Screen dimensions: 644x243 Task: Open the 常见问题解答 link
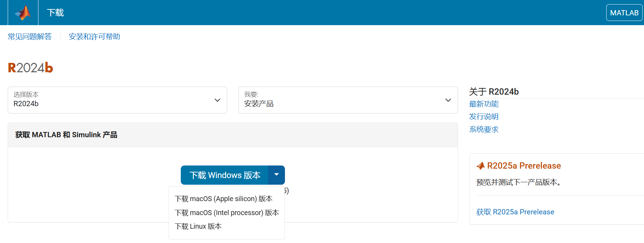coord(30,37)
